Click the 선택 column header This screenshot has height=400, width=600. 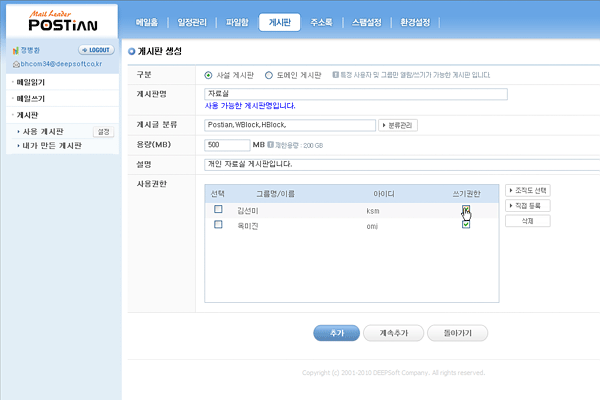pos(217,194)
